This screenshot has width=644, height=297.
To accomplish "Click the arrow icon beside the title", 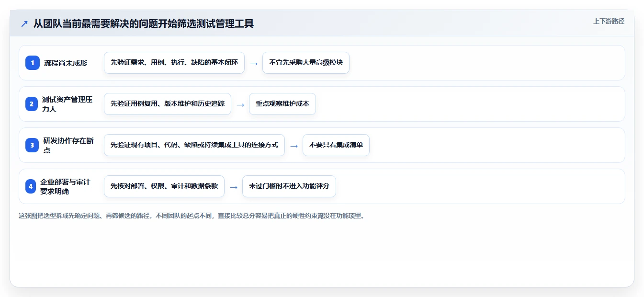I will click(x=24, y=23).
